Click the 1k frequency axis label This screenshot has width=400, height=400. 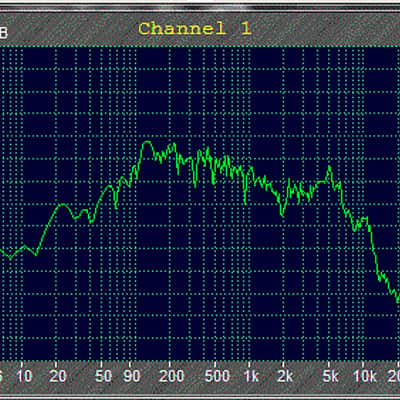(x=252, y=377)
